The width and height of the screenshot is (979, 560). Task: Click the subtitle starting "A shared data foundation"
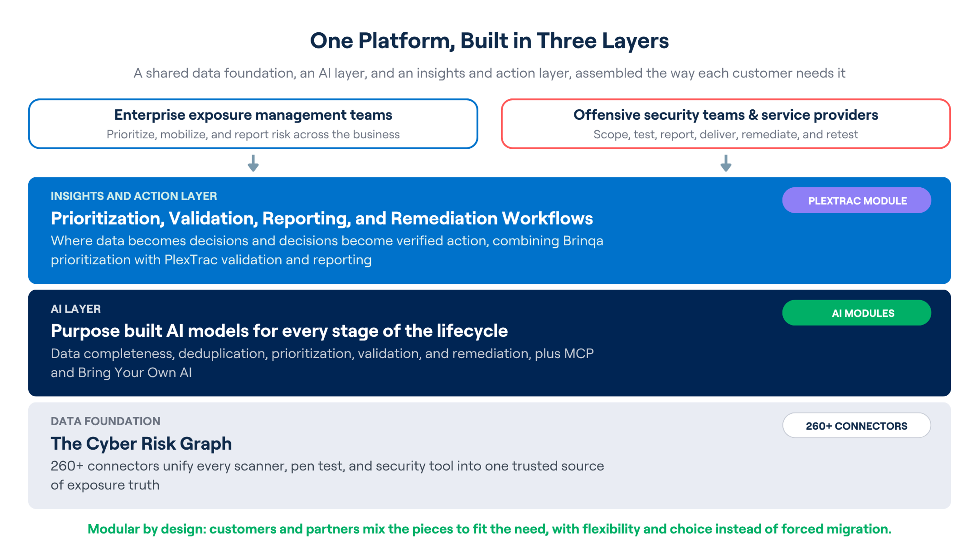(x=489, y=73)
